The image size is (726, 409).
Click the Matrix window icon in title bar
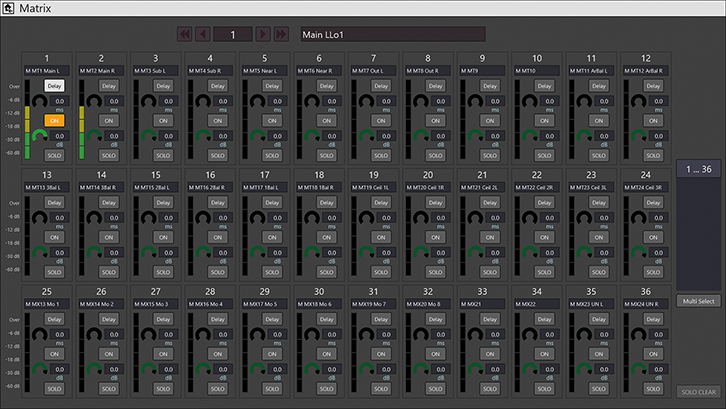tap(9, 8)
